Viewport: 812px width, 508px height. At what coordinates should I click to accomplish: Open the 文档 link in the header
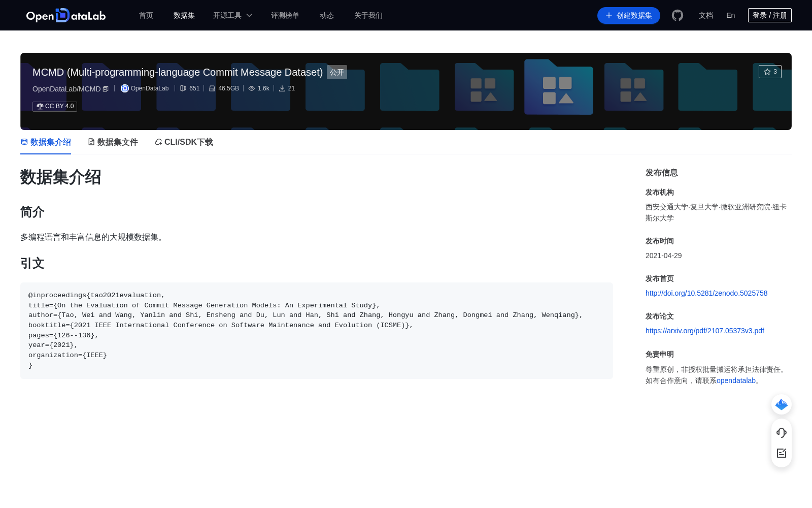coord(705,15)
